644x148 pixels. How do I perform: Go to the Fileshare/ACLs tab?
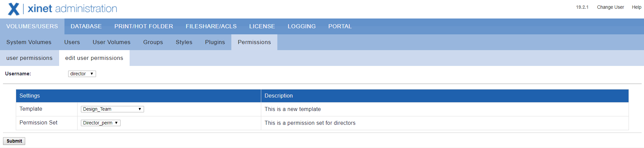(211, 26)
